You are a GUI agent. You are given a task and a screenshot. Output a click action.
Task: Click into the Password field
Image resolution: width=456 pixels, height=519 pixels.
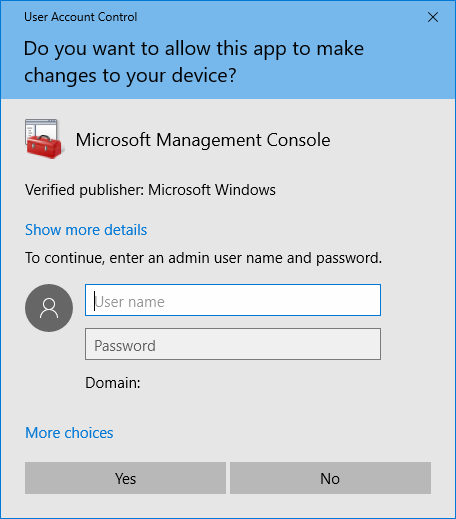point(233,344)
